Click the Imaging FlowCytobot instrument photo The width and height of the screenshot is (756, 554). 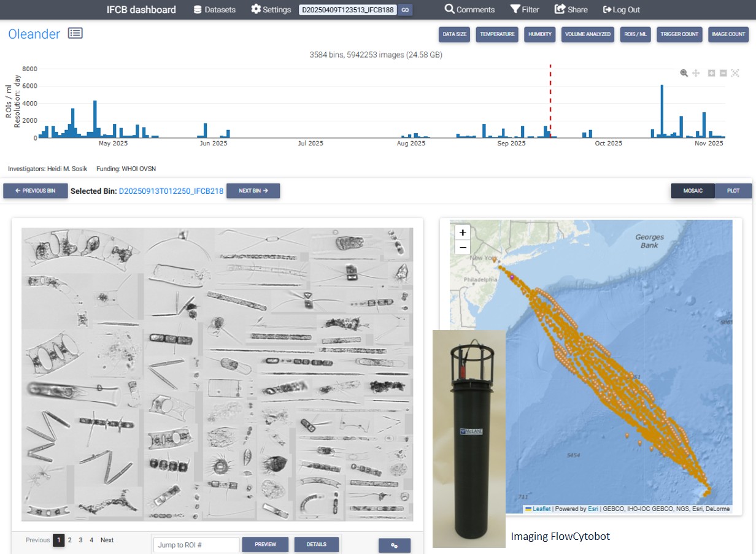(x=469, y=438)
